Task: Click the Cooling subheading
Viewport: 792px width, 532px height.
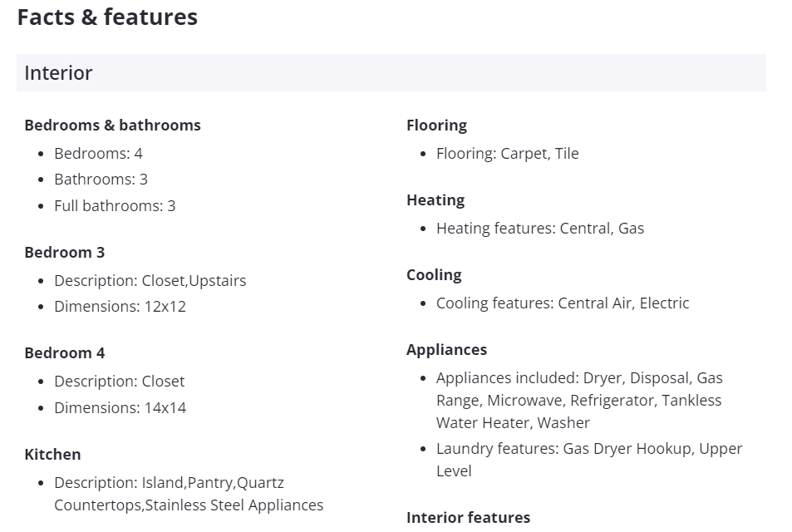Action: click(434, 275)
